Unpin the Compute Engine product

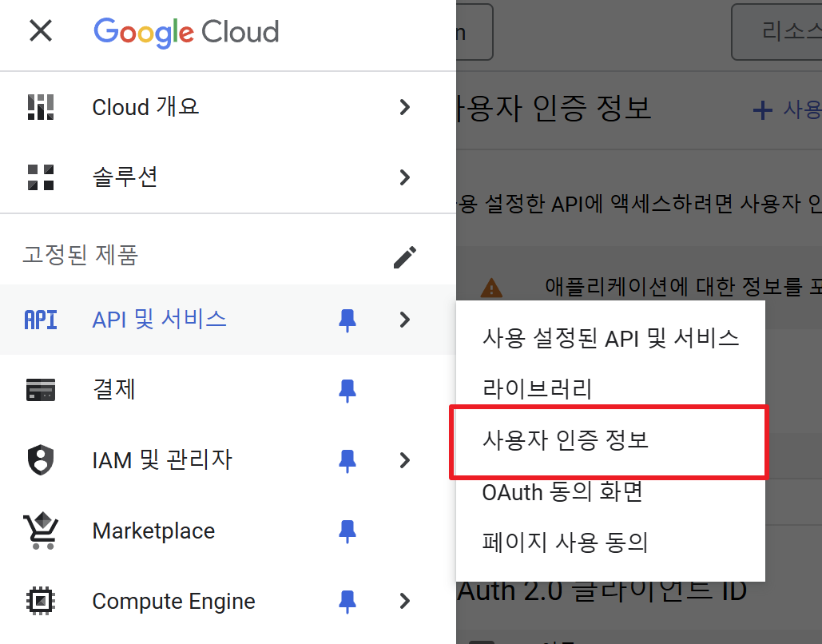tap(347, 602)
